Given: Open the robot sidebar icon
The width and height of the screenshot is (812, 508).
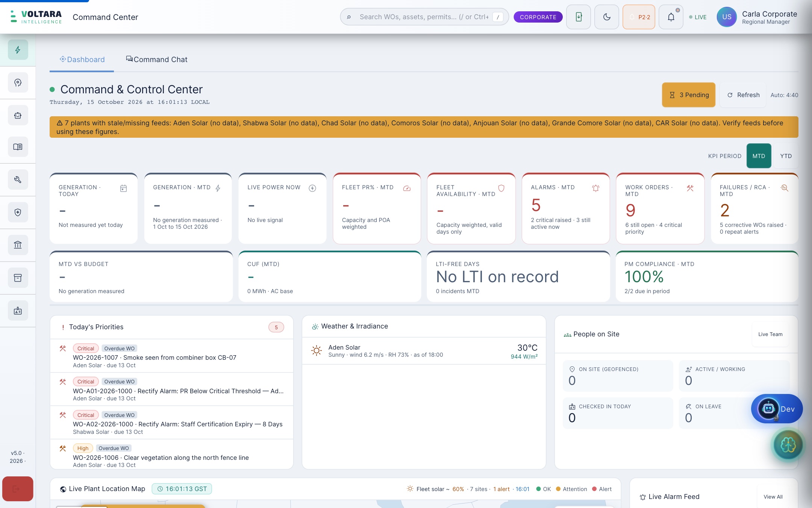Looking at the screenshot, I should tap(18, 115).
